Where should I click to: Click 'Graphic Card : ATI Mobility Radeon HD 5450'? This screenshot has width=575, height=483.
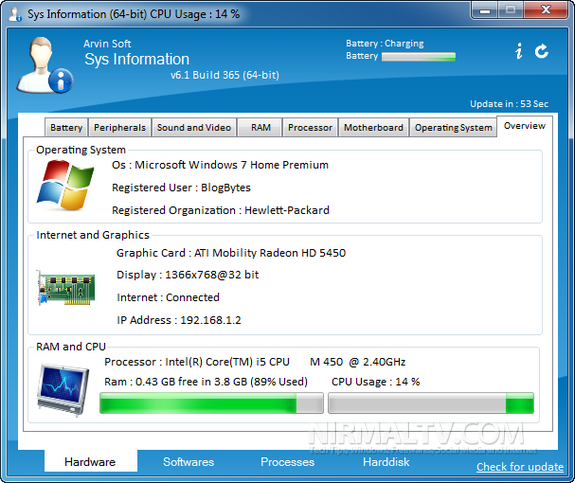point(231,253)
